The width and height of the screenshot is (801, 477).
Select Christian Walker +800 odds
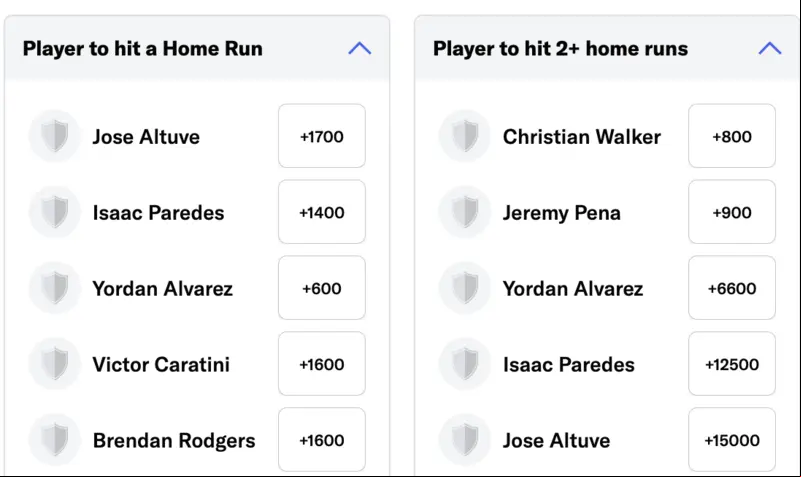pyautogui.click(x=732, y=136)
